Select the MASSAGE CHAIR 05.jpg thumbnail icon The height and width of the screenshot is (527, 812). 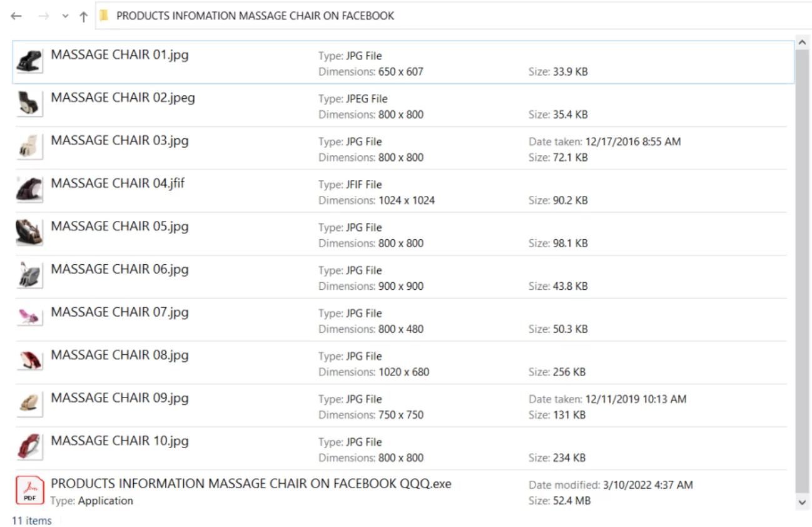[29, 233]
